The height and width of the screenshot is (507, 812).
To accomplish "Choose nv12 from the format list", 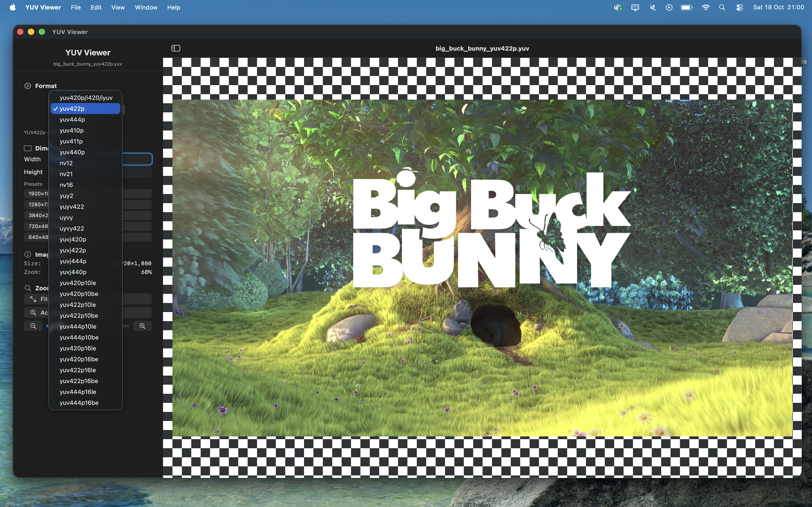I will pos(66,163).
